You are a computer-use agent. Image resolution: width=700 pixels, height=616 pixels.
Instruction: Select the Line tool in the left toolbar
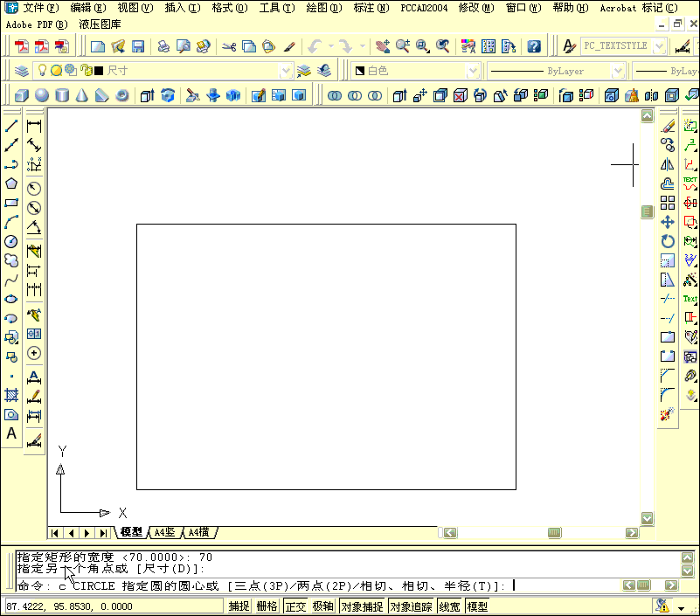click(11, 123)
